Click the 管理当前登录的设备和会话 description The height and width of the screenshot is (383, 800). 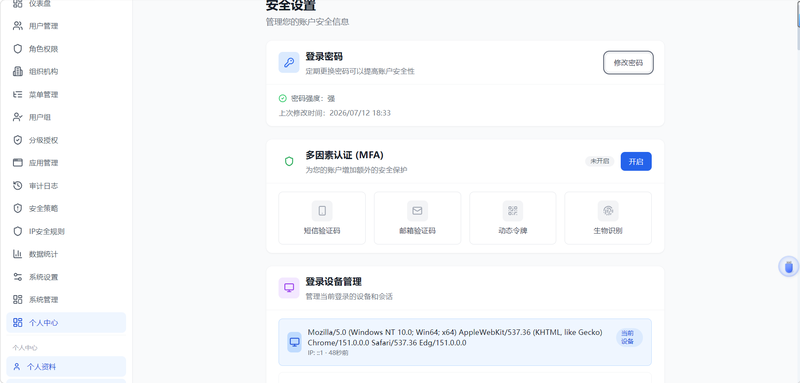(349, 296)
